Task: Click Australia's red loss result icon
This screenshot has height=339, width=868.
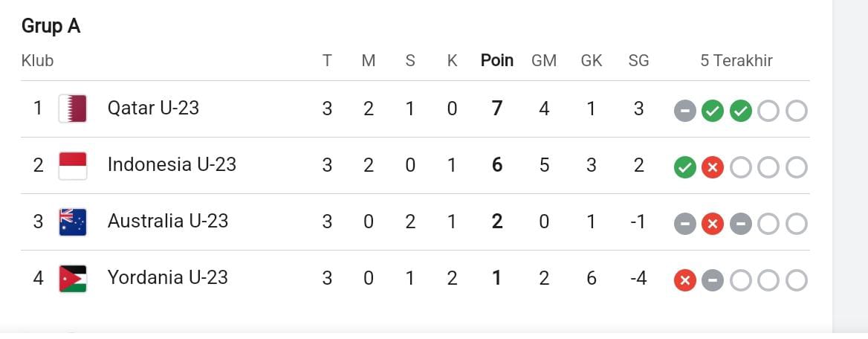Action: tap(712, 225)
